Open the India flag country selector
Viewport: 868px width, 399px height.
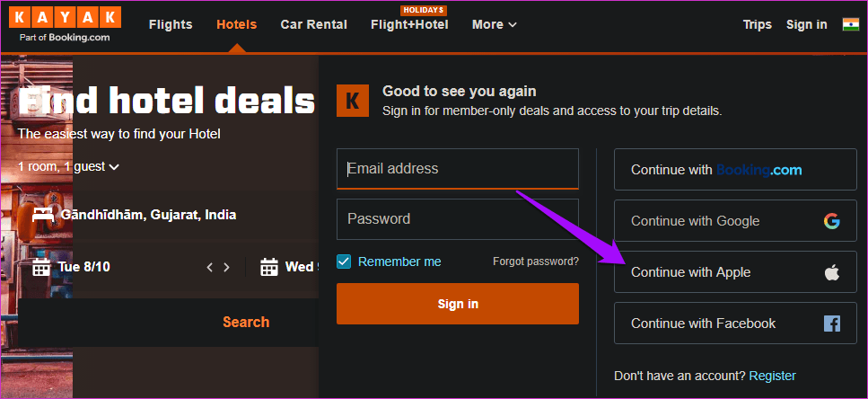[x=851, y=24]
